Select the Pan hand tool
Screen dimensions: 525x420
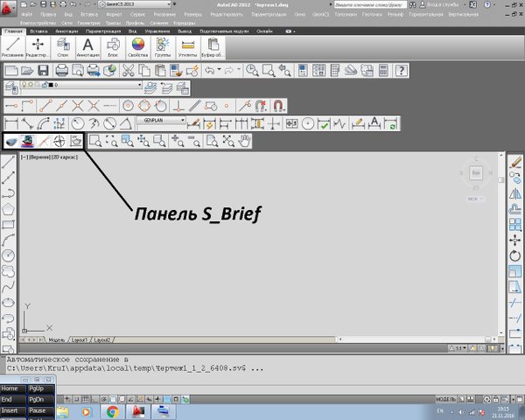tap(246, 140)
